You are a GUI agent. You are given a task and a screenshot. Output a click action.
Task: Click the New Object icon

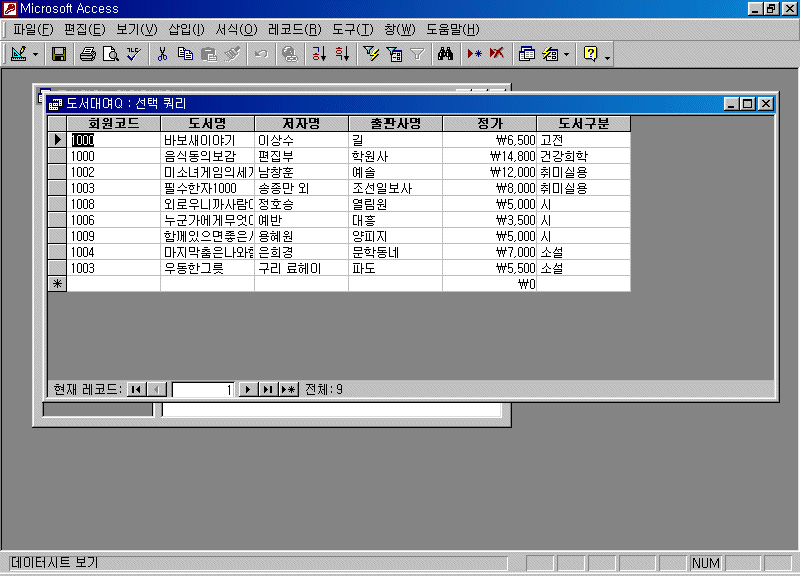(550, 54)
